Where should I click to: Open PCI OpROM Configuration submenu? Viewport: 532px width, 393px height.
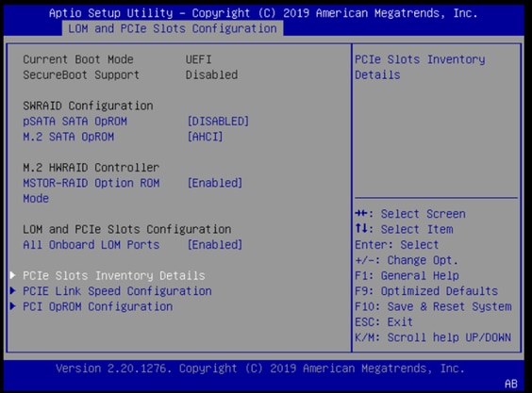click(98, 306)
